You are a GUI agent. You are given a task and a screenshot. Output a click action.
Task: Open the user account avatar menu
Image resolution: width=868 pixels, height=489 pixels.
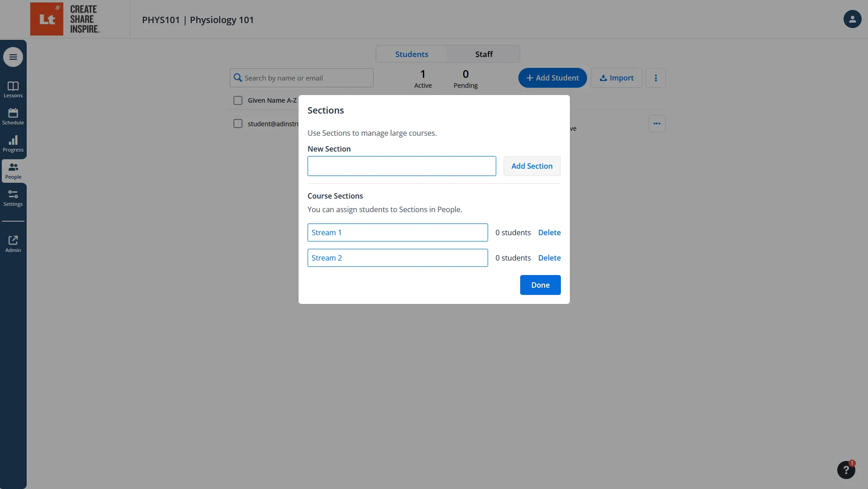[x=852, y=19]
